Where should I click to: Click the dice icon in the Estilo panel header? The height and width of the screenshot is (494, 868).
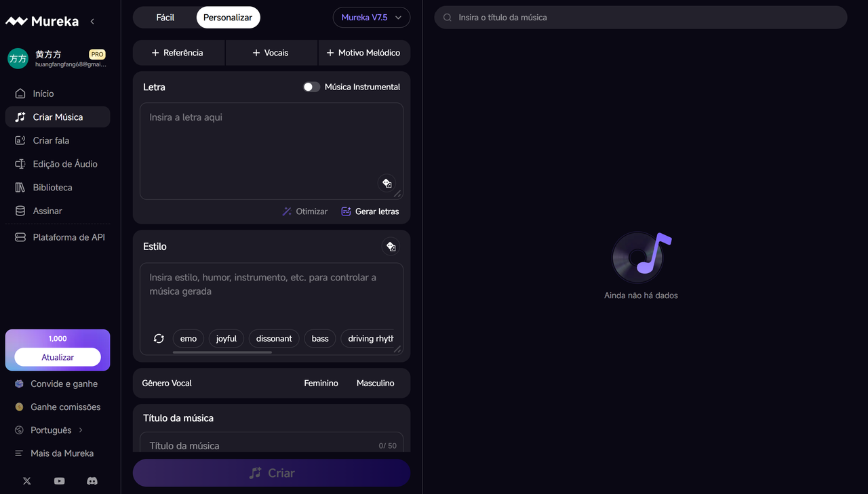(x=391, y=246)
